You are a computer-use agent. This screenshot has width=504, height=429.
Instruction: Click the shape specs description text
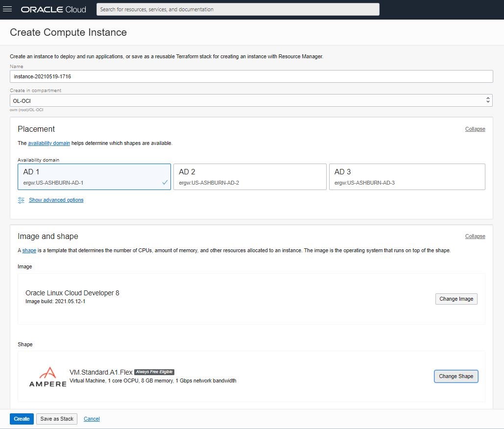(153, 381)
